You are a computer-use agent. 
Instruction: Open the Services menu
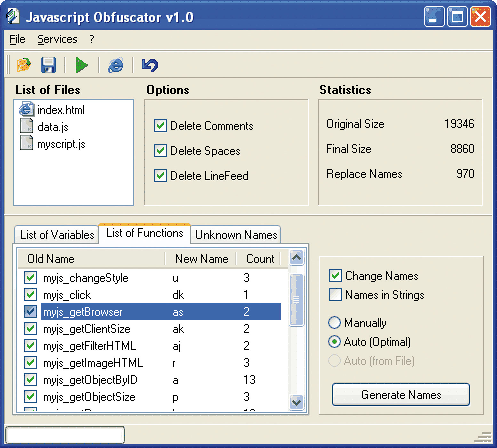point(57,39)
